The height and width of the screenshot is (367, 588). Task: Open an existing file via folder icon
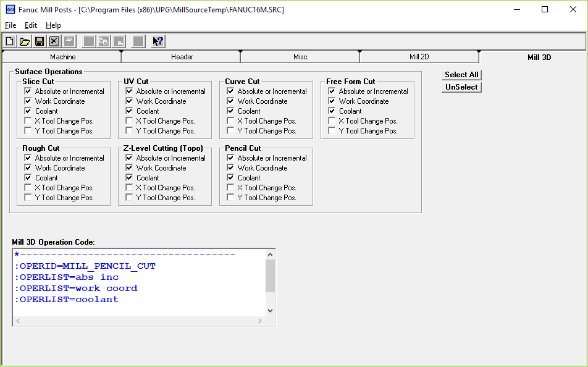25,41
